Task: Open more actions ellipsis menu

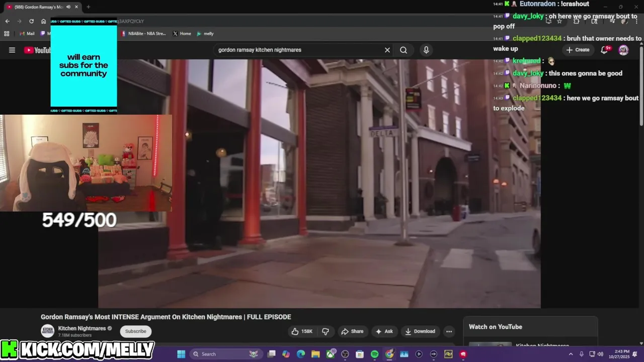Action: (449, 331)
